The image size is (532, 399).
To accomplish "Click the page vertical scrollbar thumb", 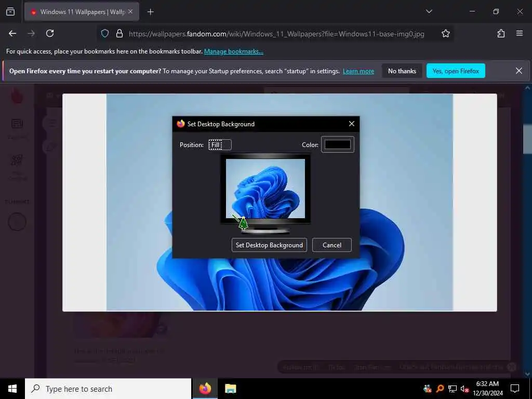I will coord(527,139).
